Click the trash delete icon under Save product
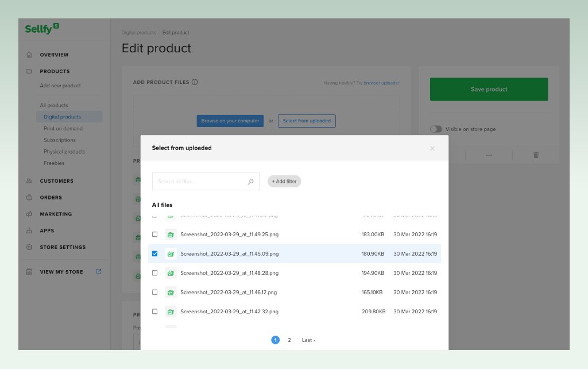 (536, 155)
